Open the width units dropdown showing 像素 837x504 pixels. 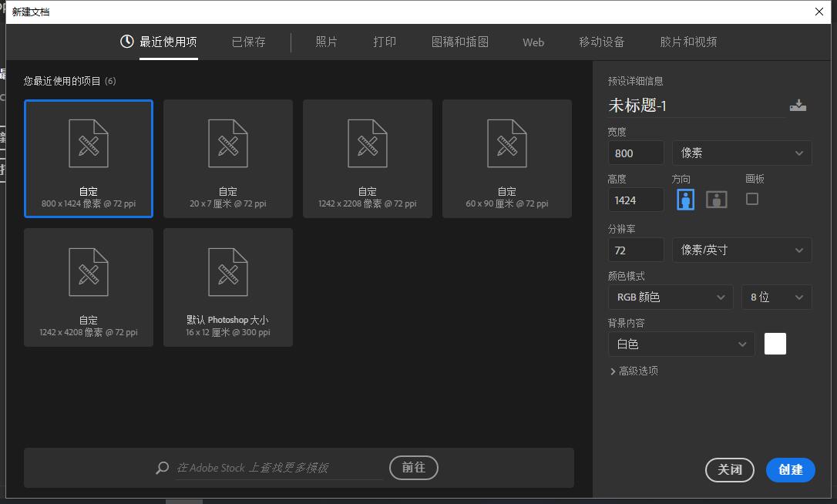pyautogui.click(x=741, y=153)
